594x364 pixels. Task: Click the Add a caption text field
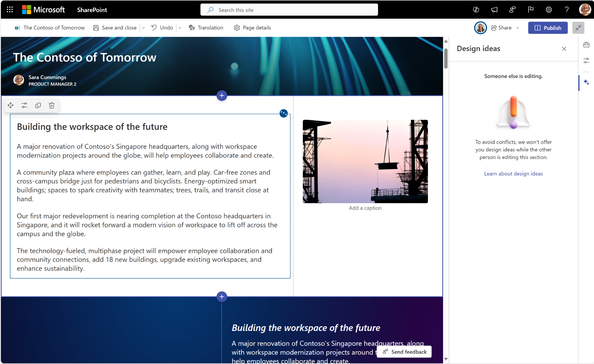click(365, 208)
